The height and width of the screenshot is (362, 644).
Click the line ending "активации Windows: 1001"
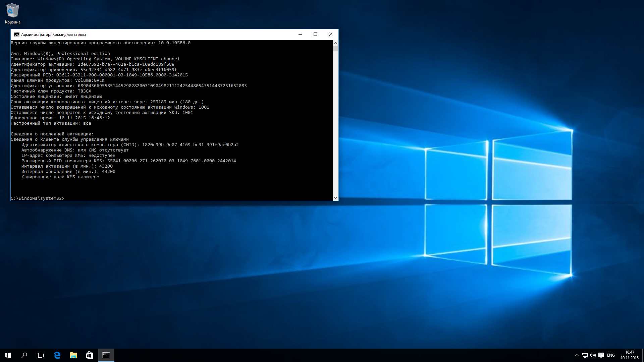110,107
